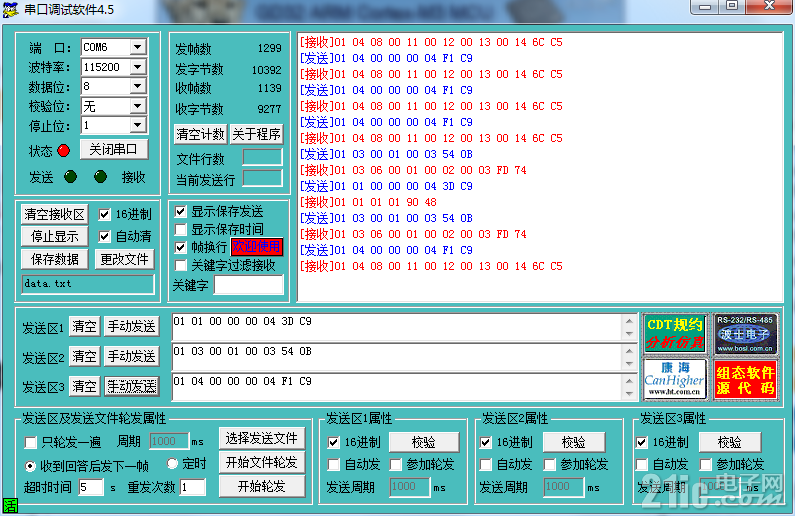Image resolution: width=795 pixels, height=516 pixels.
Task: Open 关于程序 dialog
Action: [x=257, y=134]
